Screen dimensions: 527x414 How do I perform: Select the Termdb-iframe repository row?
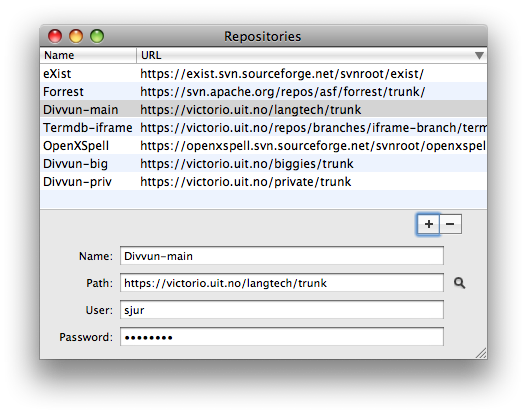coord(264,127)
